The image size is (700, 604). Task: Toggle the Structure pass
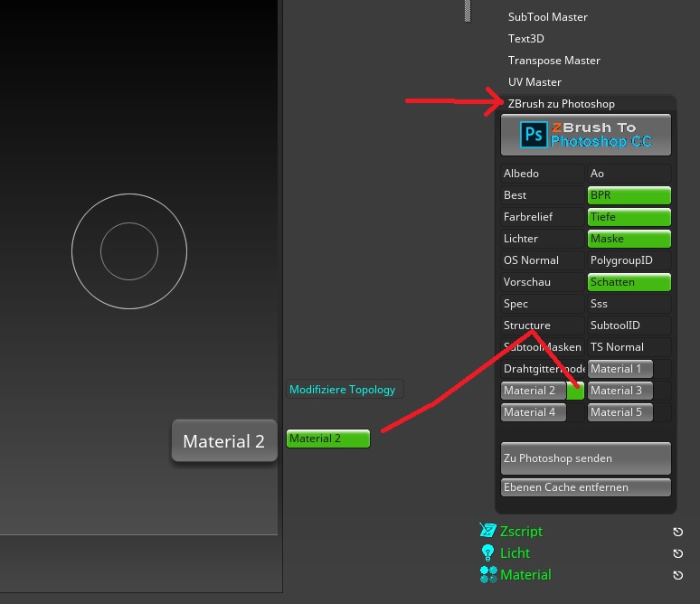pyautogui.click(x=542, y=326)
